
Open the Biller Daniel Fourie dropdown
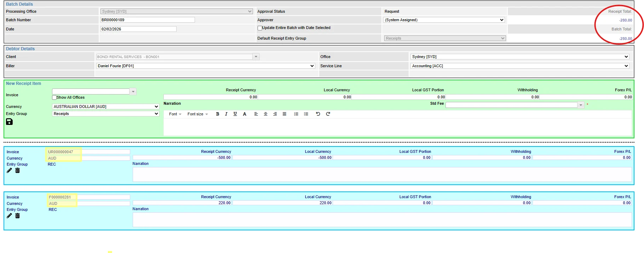tap(206, 66)
